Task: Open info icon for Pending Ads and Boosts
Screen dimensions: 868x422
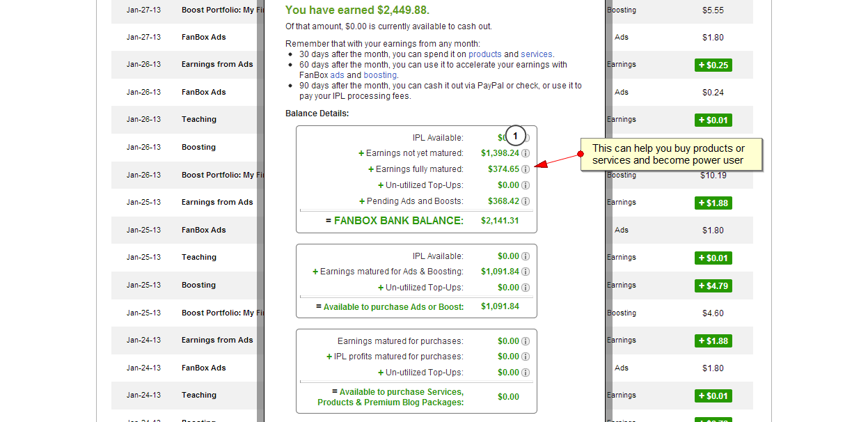Action: tap(526, 201)
